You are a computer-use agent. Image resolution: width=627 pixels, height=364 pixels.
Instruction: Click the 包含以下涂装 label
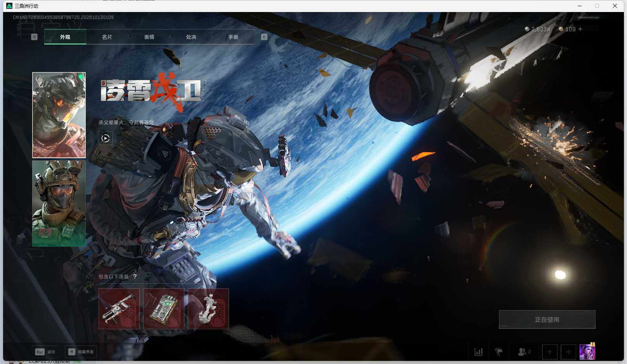tap(114, 276)
